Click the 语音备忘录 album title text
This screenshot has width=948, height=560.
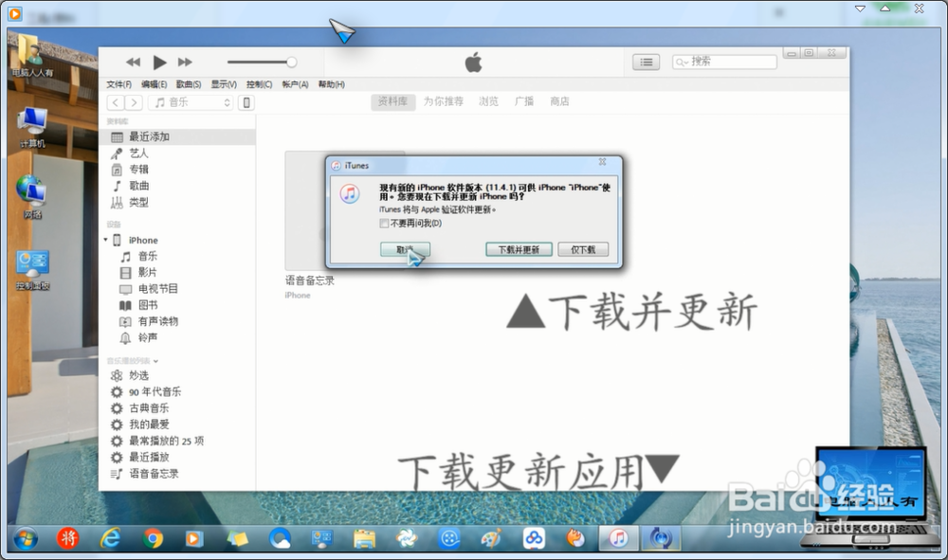(x=310, y=280)
